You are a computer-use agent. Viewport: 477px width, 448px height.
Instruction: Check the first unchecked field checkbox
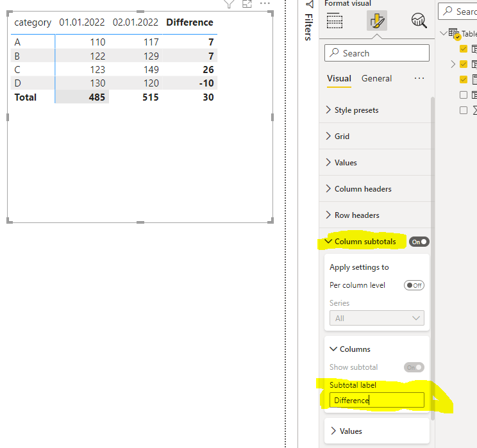pyautogui.click(x=464, y=95)
